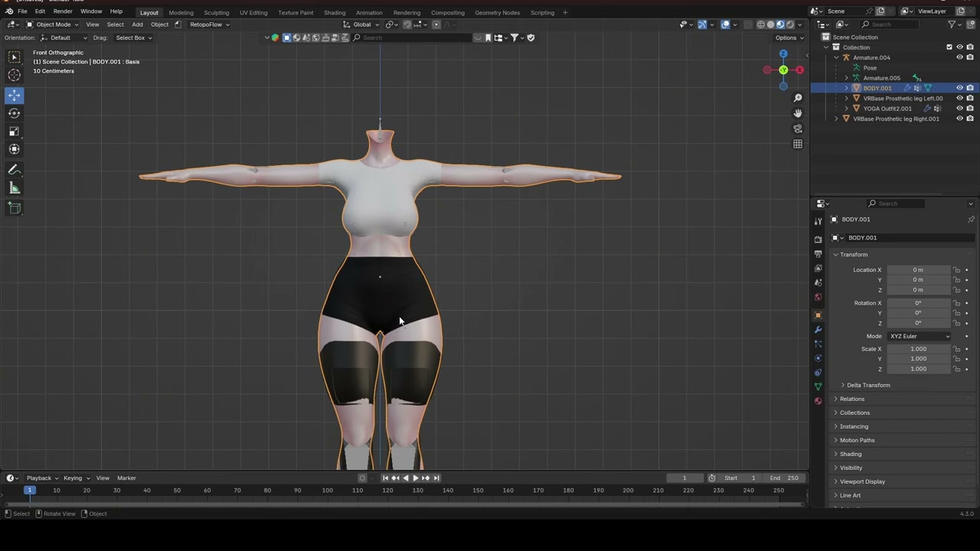
Task: Open the Object properties tab icon
Action: pyautogui.click(x=818, y=315)
